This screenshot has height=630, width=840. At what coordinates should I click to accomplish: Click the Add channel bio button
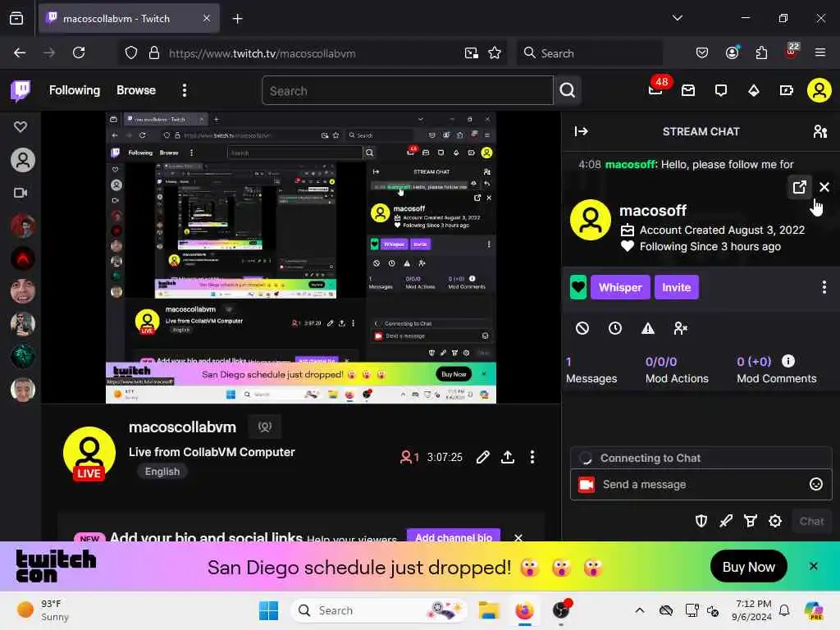(453, 536)
